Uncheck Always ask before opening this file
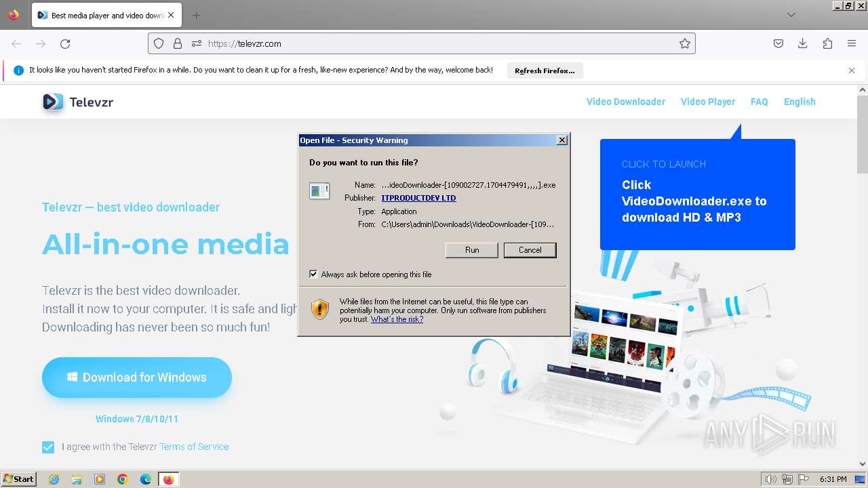Viewport: 868px width, 488px height. coord(313,274)
